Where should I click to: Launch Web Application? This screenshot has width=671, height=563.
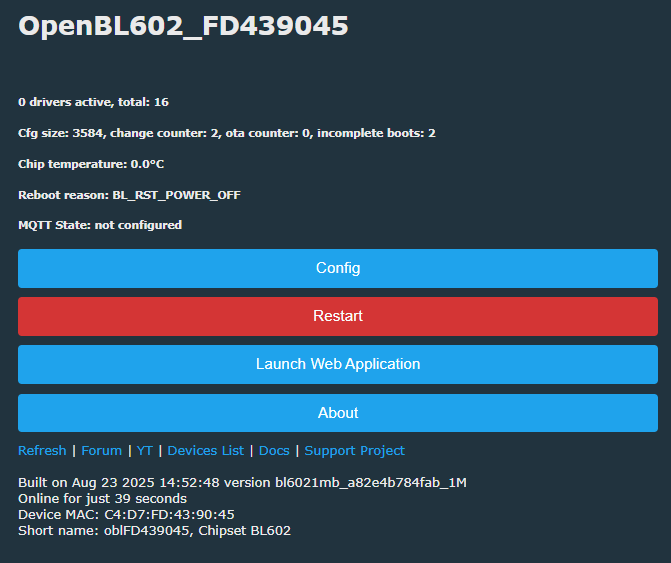[x=338, y=364]
